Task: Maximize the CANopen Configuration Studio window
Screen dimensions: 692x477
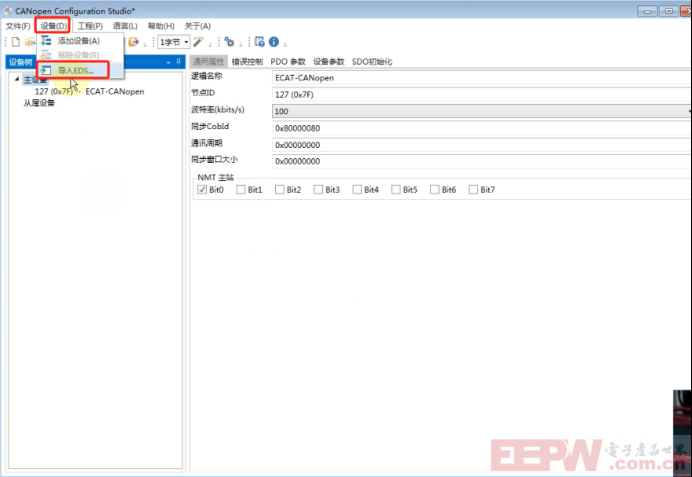Action: pos(669,11)
